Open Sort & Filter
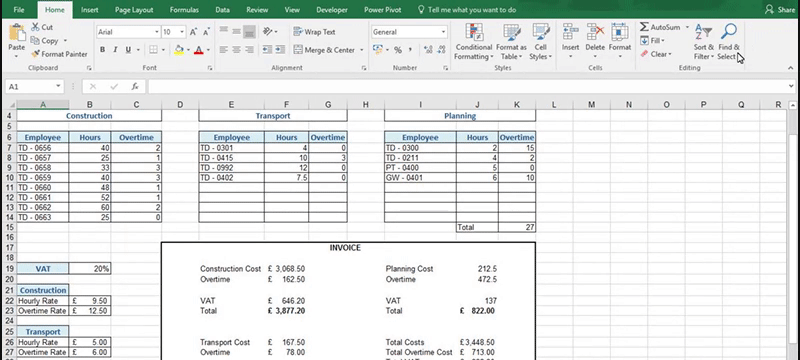Viewport: 800px width, 360px height. click(x=704, y=42)
